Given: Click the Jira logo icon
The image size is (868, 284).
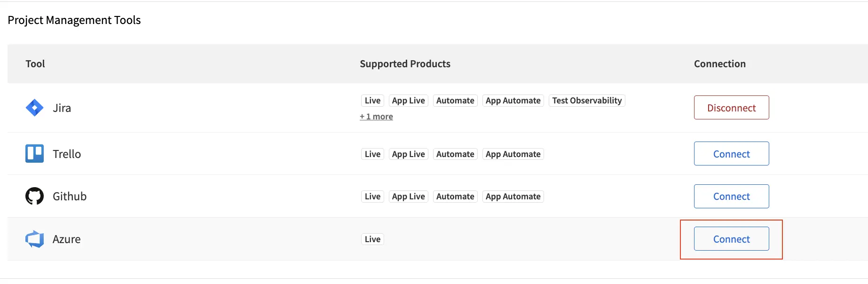Looking at the screenshot, I should click(x=34, y=108).
